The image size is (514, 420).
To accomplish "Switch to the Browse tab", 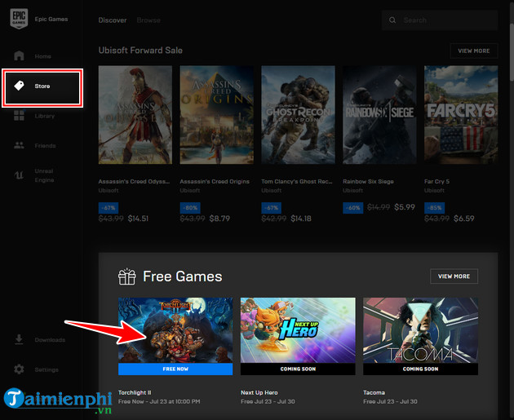I will 148,20.
